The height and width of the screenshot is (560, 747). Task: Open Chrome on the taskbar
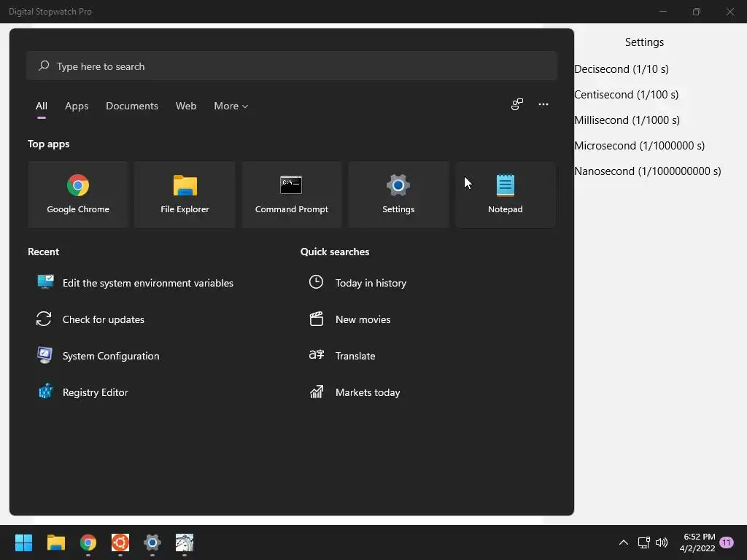tap(88, 542)
